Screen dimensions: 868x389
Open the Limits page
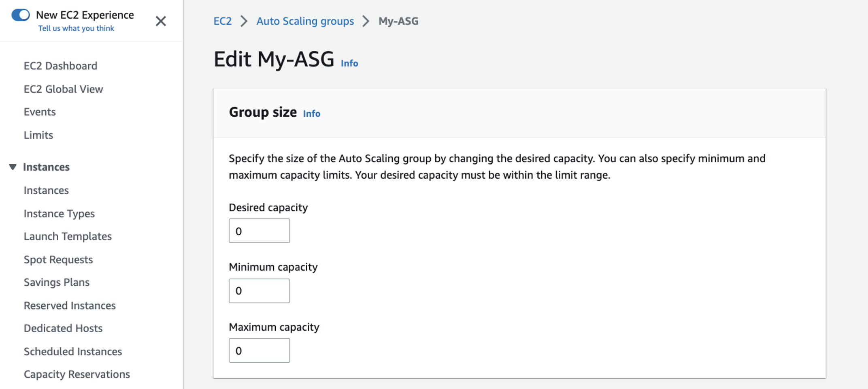(38, 135)
